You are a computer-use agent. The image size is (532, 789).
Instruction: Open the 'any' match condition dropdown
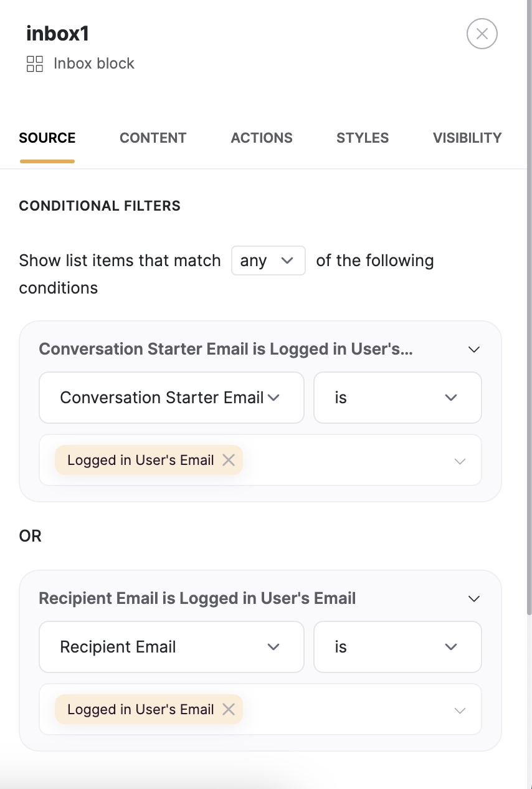click(268, 261)
